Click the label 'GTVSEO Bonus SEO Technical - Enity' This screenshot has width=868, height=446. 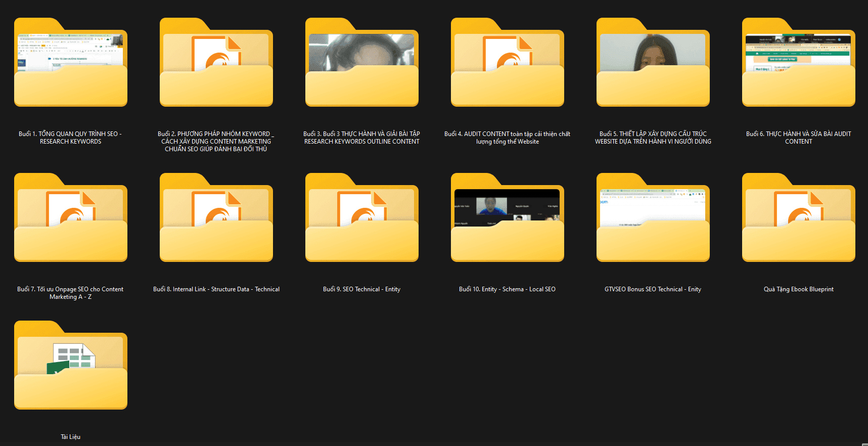click(x=653, y=289)
